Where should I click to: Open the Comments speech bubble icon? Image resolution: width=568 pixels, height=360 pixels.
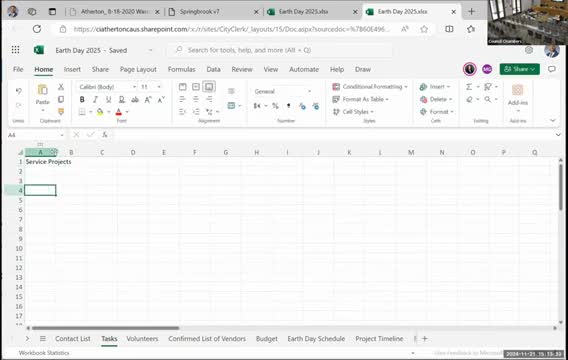click(x=551, y=69)
